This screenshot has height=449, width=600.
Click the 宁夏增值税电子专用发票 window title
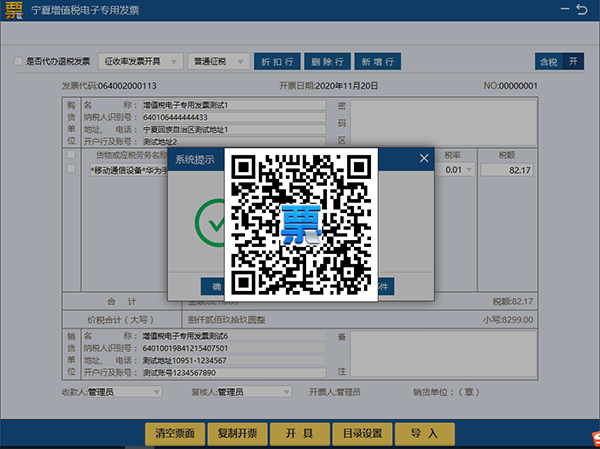[85, 10]
